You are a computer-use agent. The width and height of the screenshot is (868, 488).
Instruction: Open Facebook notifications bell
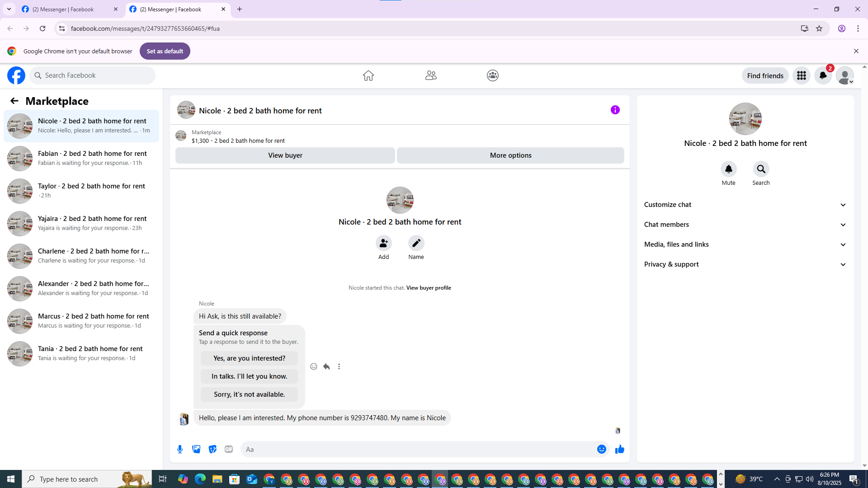coord(823,75)
